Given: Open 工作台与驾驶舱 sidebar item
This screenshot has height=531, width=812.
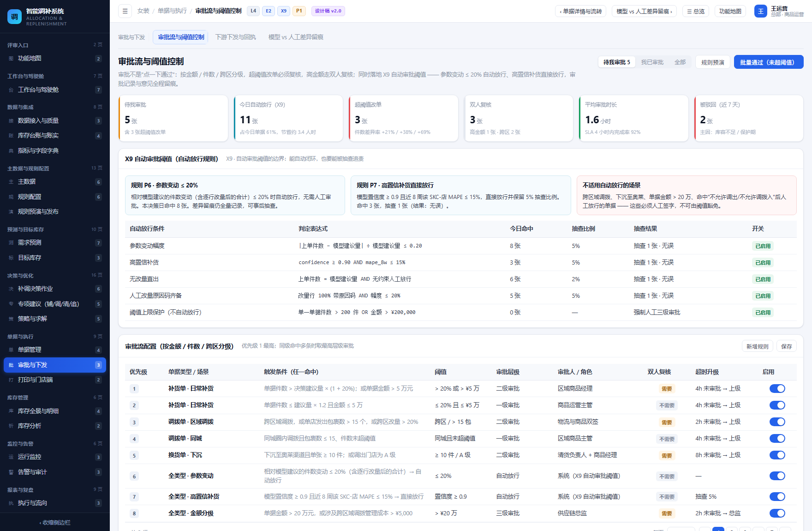Looking at the screenshot, I should tap(55, 90).
